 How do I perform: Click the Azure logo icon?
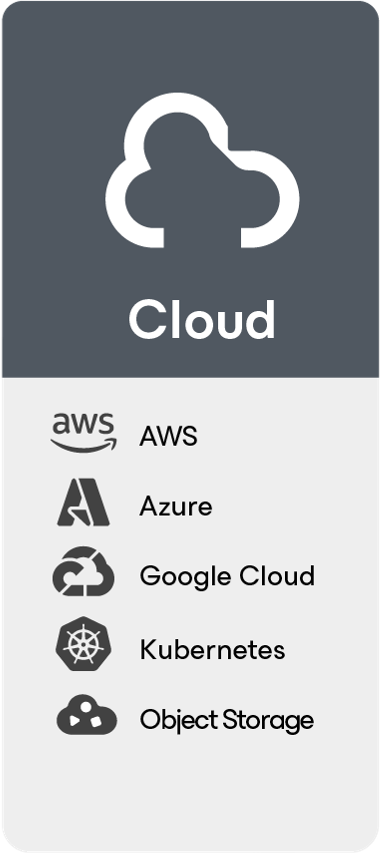pos(83,502)
